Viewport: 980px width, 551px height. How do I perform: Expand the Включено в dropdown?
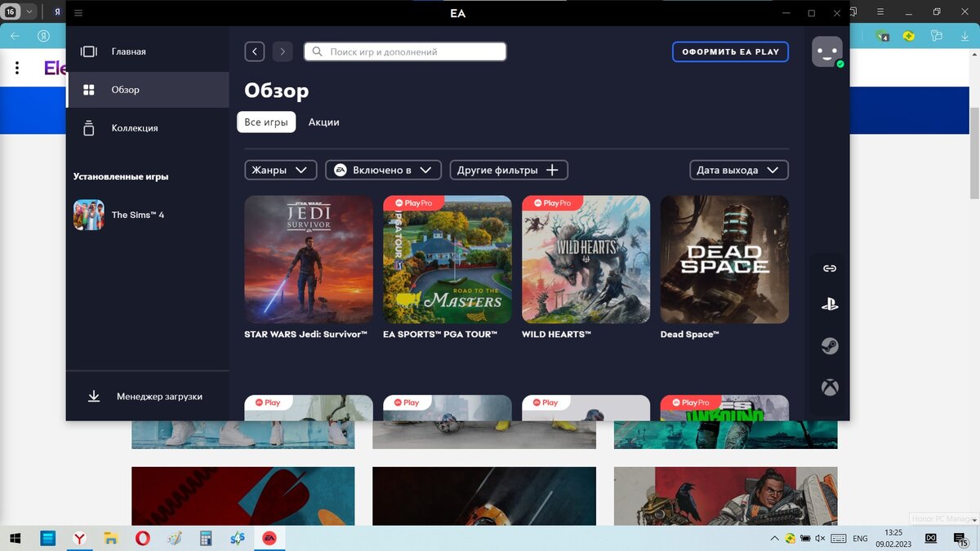point(383,170)
